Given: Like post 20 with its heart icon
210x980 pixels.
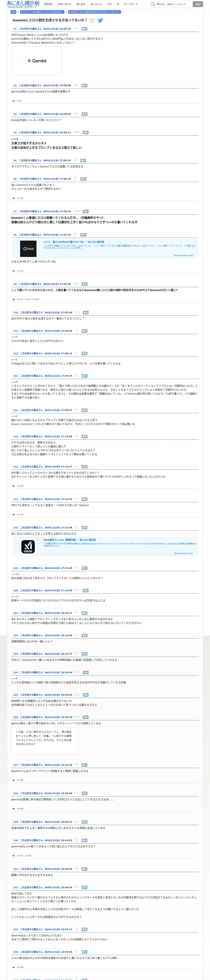Looking at the screenshot, I should 76,590.
